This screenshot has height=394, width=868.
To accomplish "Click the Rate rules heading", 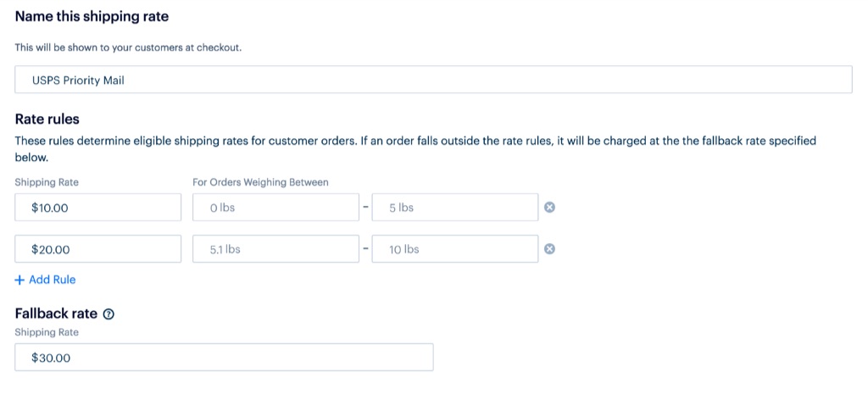I will coord(47,119).
